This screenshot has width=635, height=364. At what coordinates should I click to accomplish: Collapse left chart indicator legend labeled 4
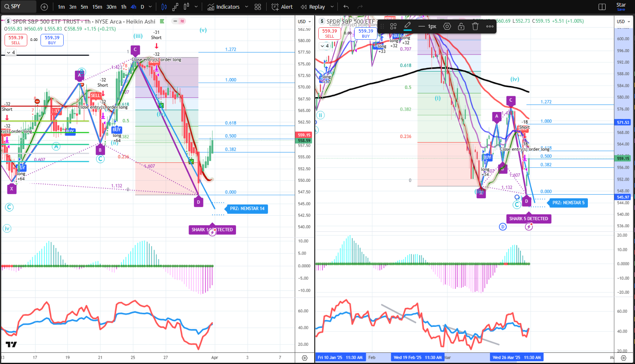pos(11,52)
